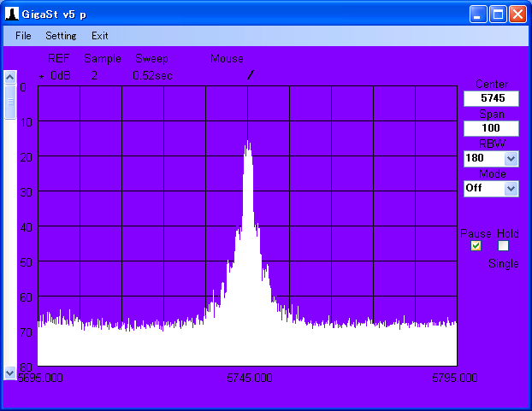Close the GigaSt window
The height and width of the screenshot is (411, 532).
(517, 15)
